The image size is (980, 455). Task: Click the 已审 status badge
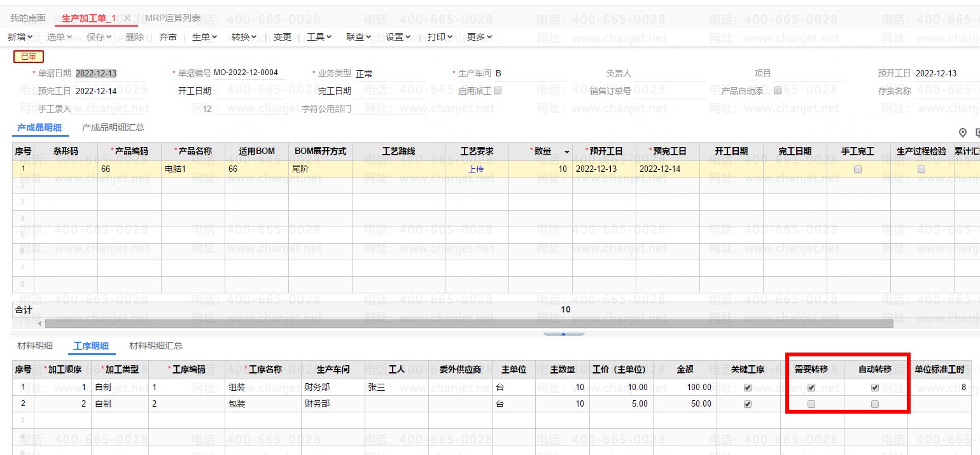coord(29,57)
